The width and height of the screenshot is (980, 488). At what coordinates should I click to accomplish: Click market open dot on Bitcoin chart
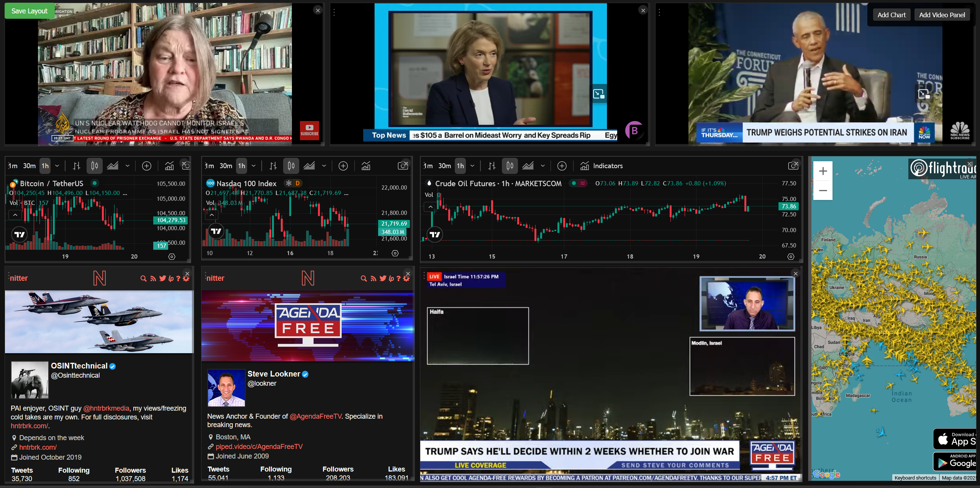[x=95, y=183]
